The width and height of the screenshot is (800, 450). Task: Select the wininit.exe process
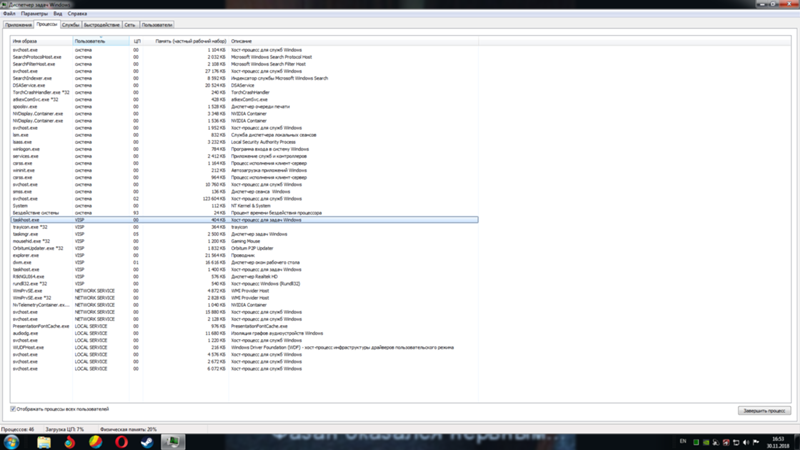click(x=244, y=170)
